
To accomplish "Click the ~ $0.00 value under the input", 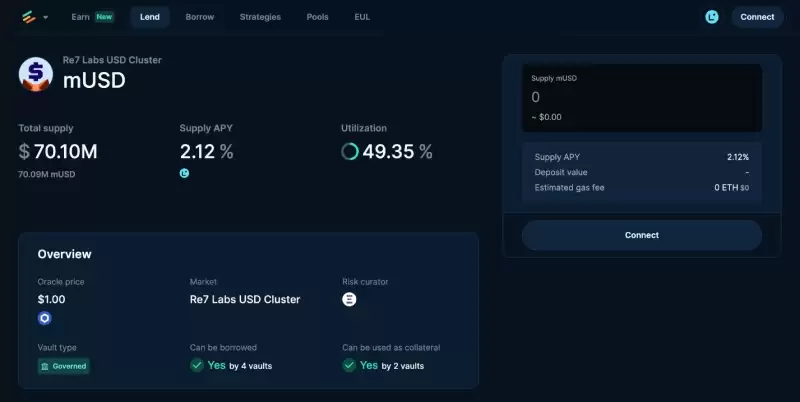I will pyautogui.click(x=546, y=117).
